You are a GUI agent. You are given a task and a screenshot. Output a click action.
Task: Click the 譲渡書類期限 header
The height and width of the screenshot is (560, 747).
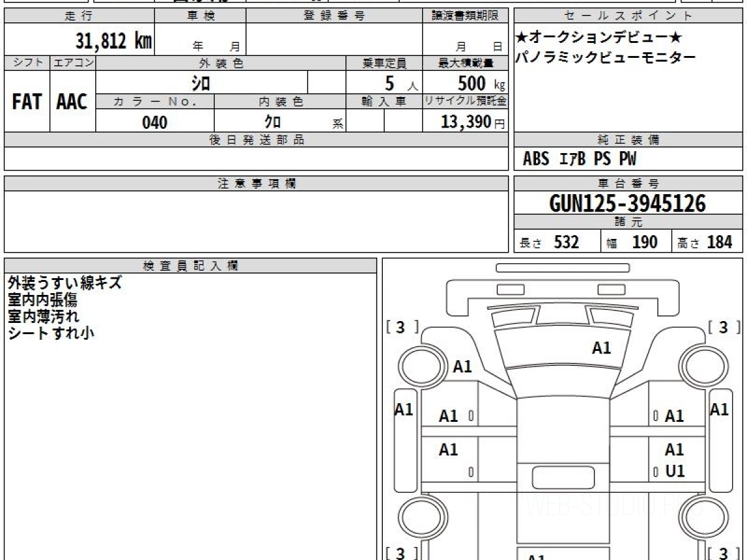coord(466,16)
